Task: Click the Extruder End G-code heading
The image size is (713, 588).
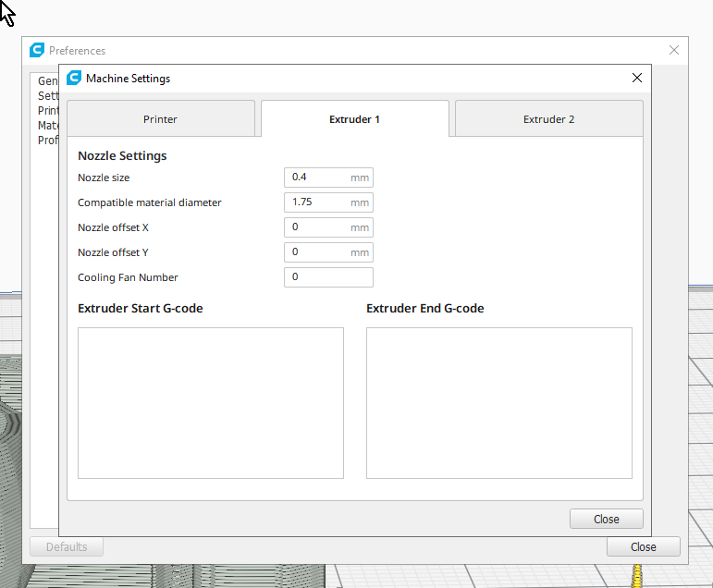Action: (x=425, y=308)
